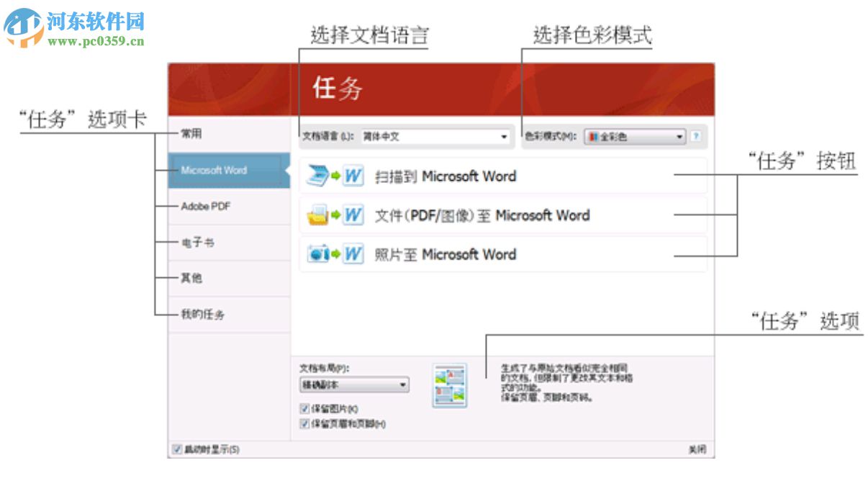Click the document layout preview thumbnail
Screen dimensions: 868x481
point(450,387)
